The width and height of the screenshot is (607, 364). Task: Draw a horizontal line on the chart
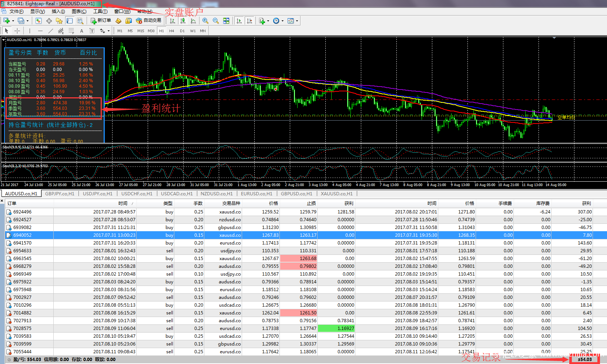coord(40,31)
